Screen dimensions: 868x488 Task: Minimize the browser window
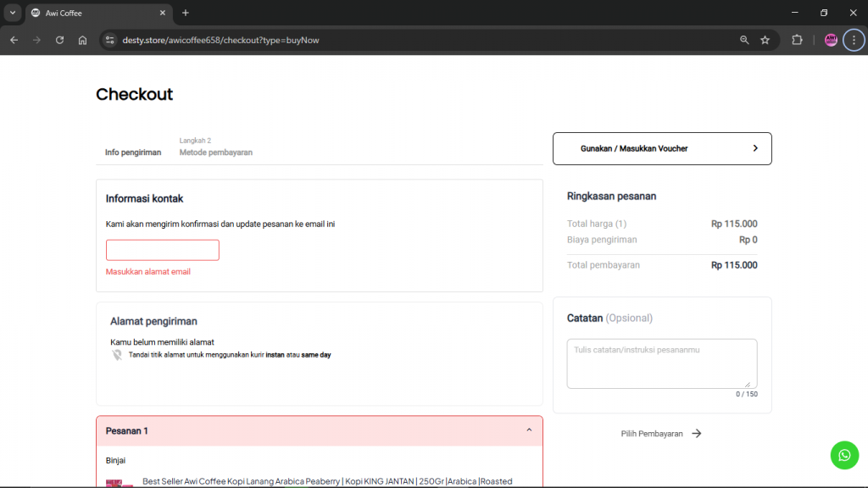[794, 13]
